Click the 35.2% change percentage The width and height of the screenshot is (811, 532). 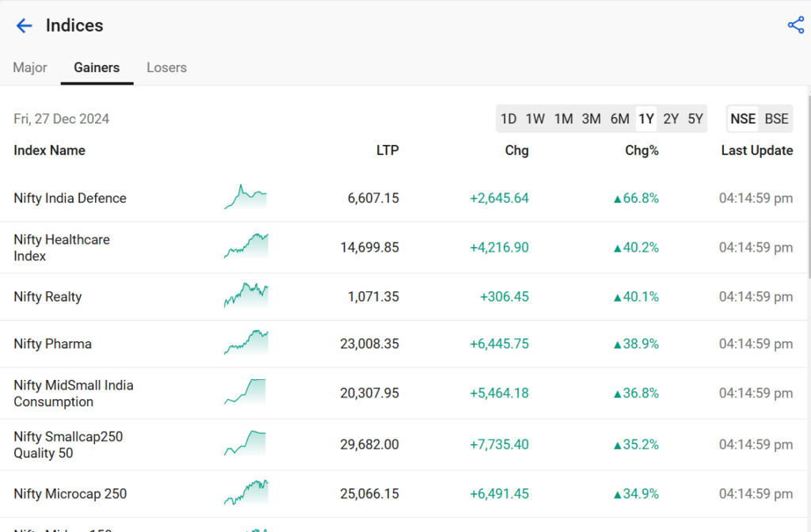coord(636,445)
